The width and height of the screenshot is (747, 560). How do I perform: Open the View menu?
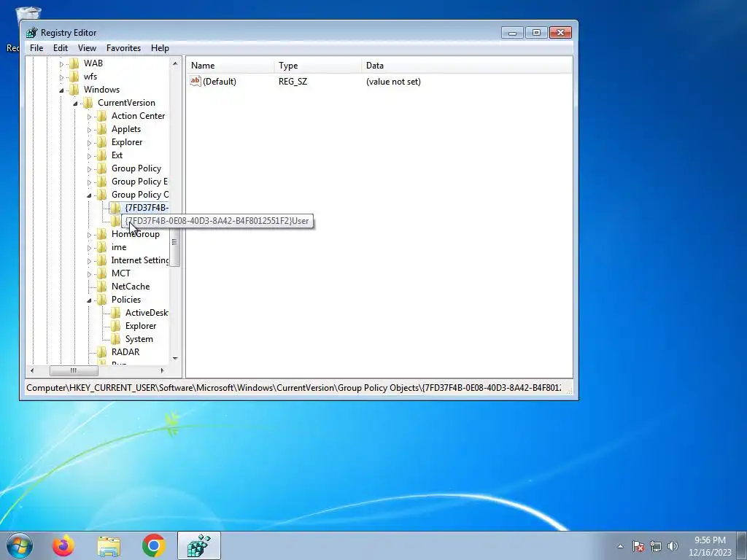click(87, 48)
